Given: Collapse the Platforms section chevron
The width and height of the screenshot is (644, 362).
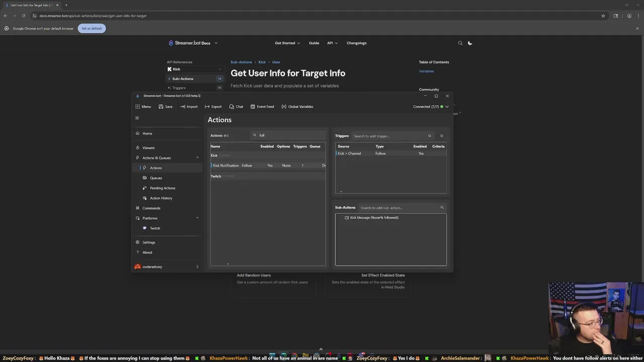Looking at the screenshot, I should tap(197, 218).
